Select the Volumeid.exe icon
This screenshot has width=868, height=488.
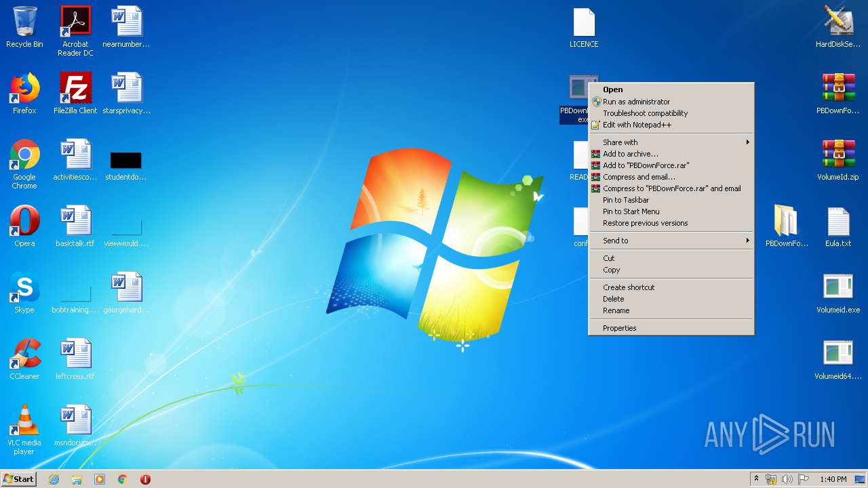(838, 293)
